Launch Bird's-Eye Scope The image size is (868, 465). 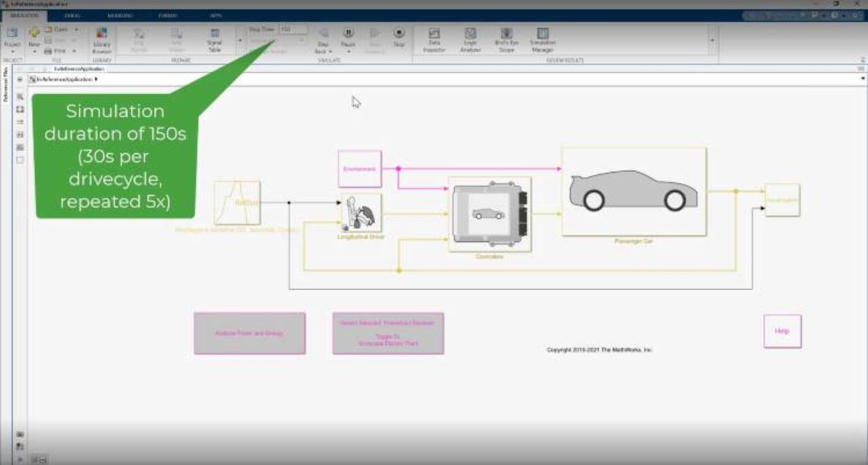(x=506, y=40)
